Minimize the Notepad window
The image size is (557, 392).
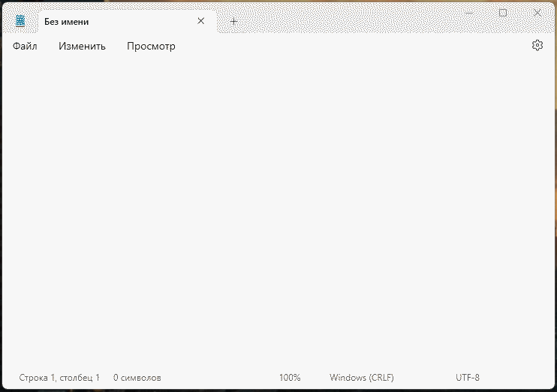(468, 13)
